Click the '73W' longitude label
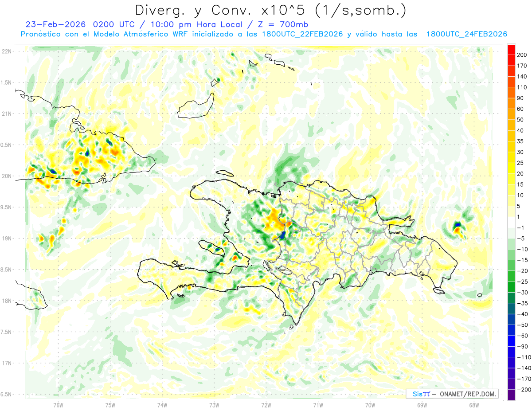Viewport: 532px width, 411px height. 214,405
